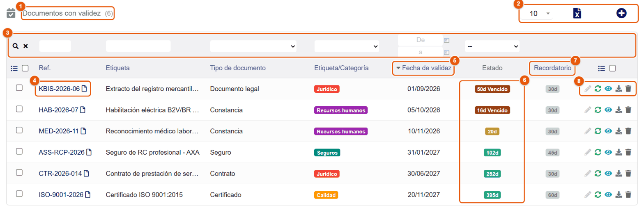Export the list to Excel file icon
The image size is (644, 213).
pos(577,14)
